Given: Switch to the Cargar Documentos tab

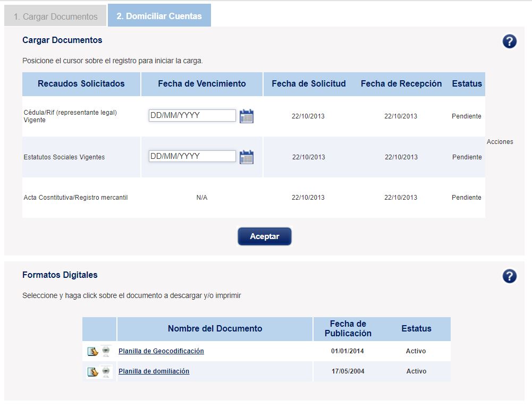Looking at the screenshot, I should click(56, 16).
